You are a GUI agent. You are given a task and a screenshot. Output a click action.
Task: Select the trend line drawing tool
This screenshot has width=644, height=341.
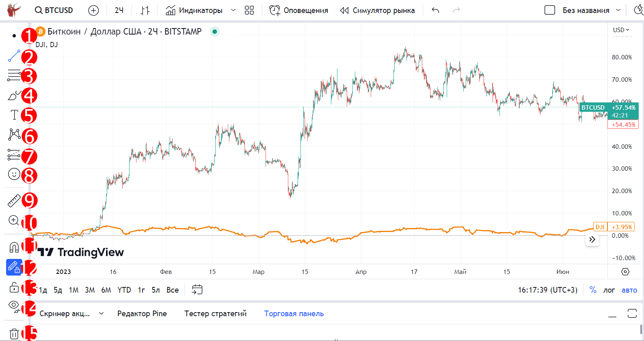coord(14,56)
